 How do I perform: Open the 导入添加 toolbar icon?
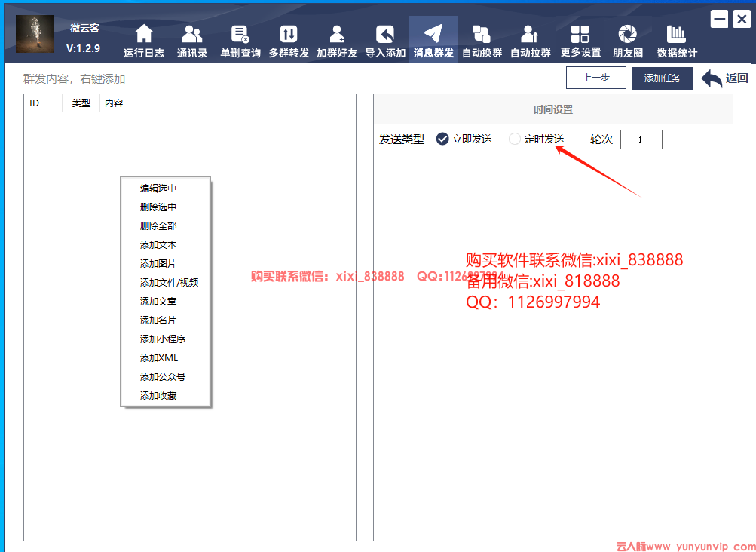pyautogui.click(x=384, y=34)
